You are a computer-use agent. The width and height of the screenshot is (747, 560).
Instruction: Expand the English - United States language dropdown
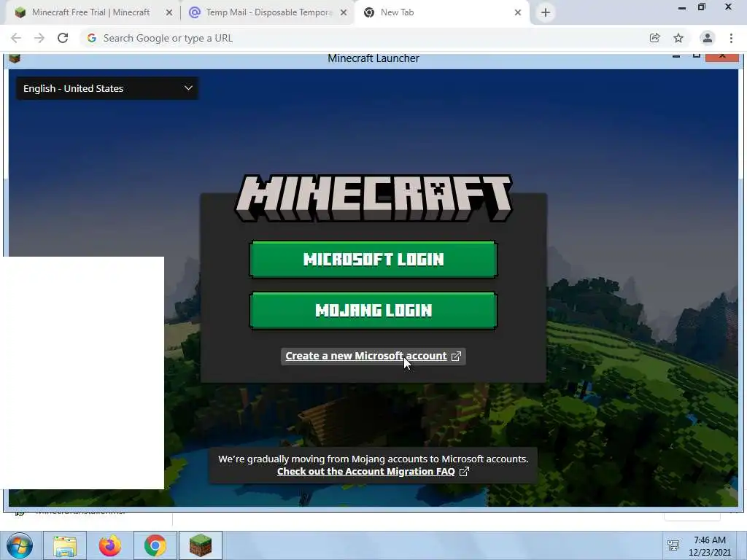(x=108, y=88)
